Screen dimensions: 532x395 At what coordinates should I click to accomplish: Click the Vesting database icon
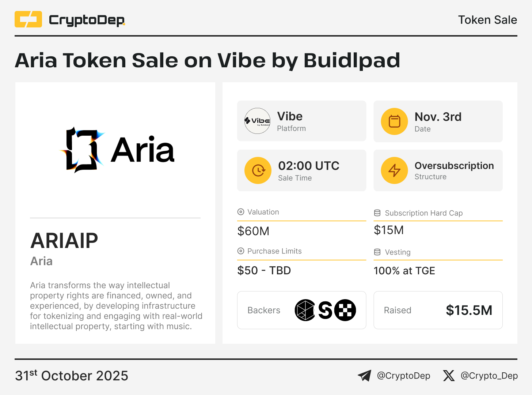pyautogui.click(x=377, y=252)
